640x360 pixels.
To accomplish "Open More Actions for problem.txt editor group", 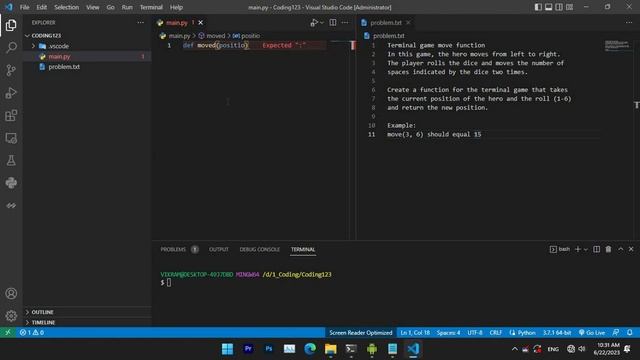I will 629,23.
